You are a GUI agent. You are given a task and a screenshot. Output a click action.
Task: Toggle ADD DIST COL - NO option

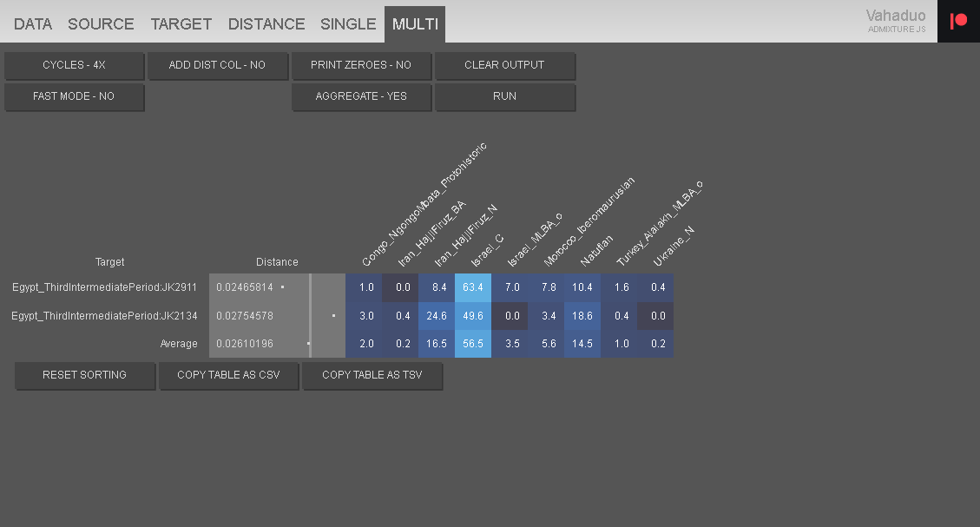click(217, 65)
